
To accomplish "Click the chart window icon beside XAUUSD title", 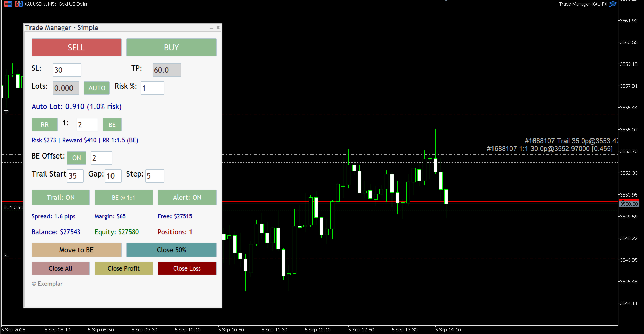I will coord(19,4).
